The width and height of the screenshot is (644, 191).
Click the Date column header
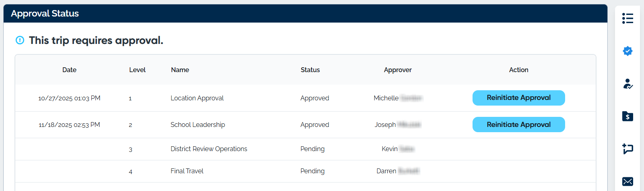pos(69,70)
